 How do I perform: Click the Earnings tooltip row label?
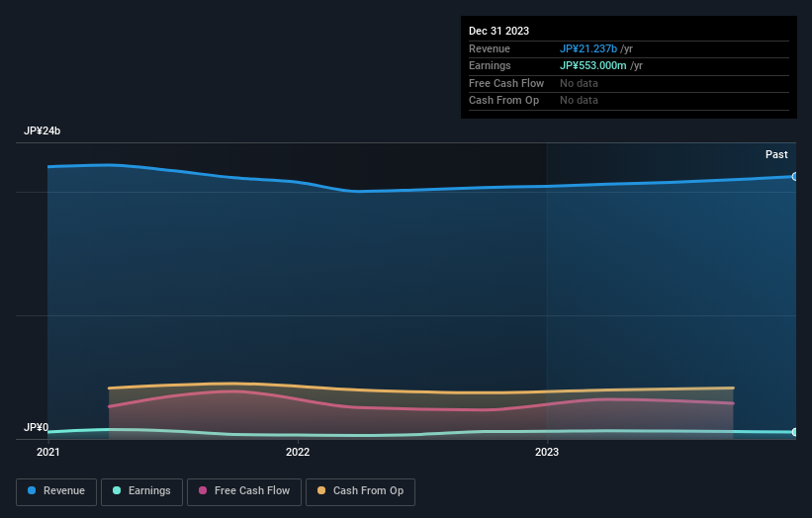click(x=490, y=65)
